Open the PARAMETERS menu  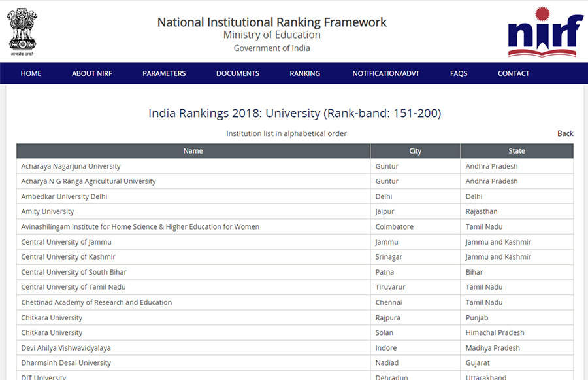click(164, 73)
